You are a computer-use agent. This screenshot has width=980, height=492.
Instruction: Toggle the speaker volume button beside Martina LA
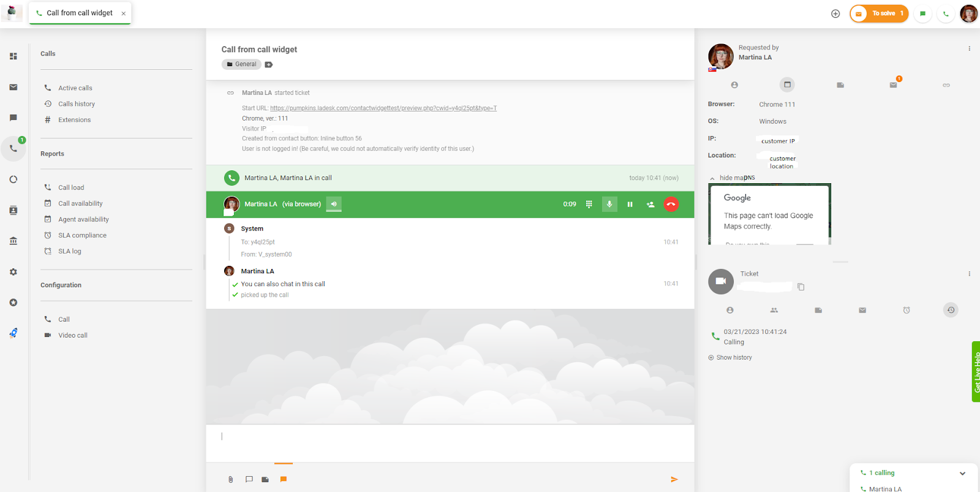pos(334,204)
